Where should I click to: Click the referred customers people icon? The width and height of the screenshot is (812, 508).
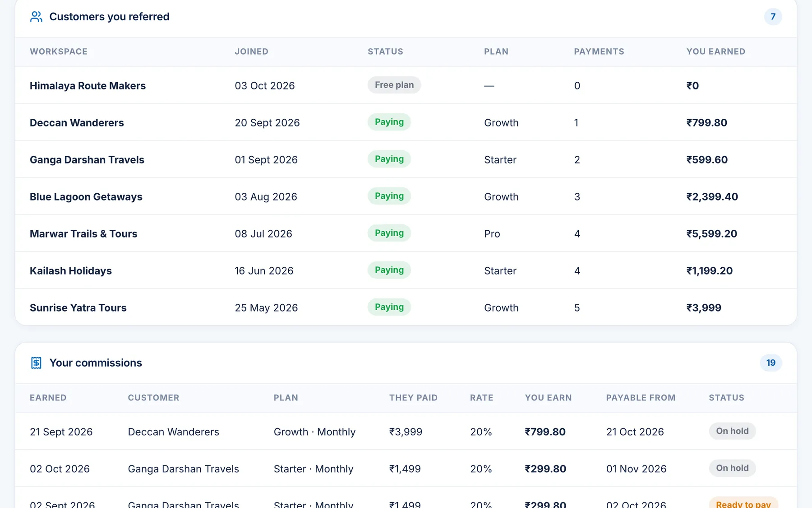pyautogui.click(x=36, y=17)
